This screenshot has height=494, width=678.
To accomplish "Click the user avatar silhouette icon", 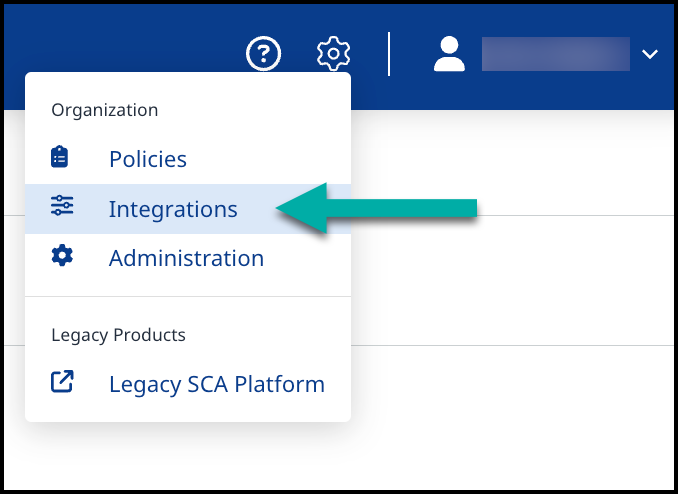I will point(450,54).
